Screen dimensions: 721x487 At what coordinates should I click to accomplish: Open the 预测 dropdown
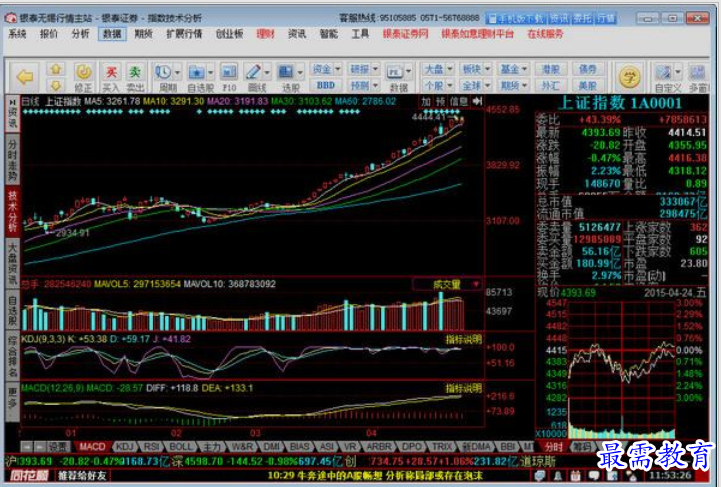pos(364,85)
